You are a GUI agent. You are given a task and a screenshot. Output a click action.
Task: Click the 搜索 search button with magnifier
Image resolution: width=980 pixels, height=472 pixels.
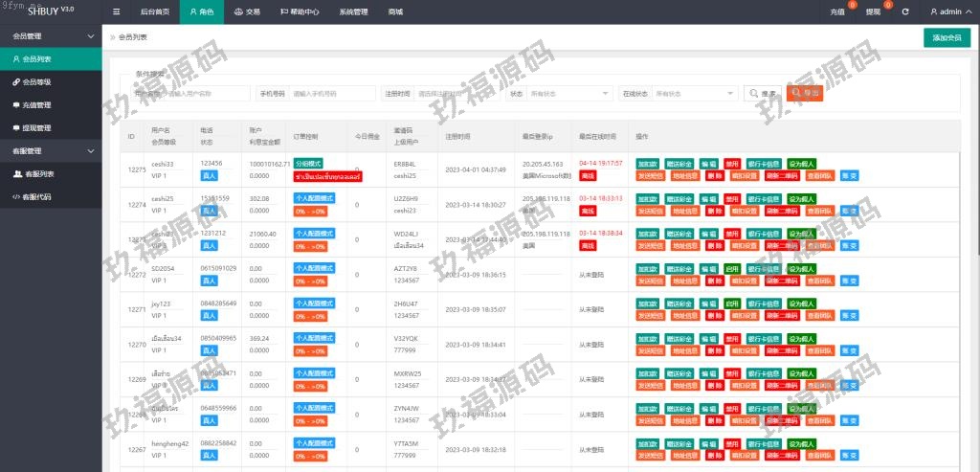click(x=762, y=93)
